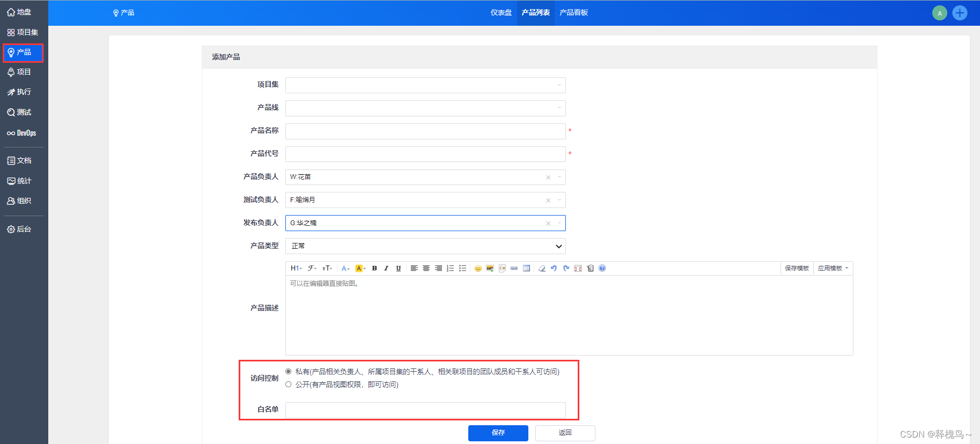Viewport: 980px width, 444px height.
Task: Open the 产品类型 select showing 正常
Action: 425,246
